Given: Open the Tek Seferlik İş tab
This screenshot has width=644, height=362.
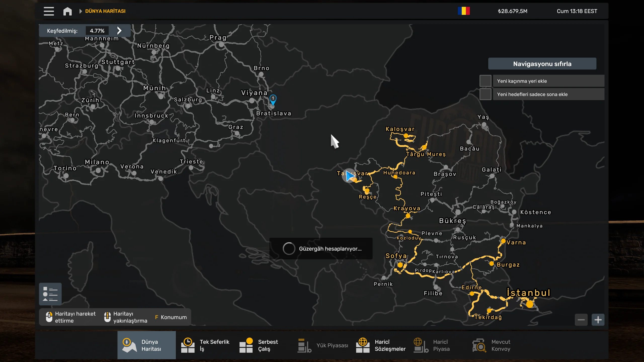Looking at the screenshot, I should click(x=205, y=345).
